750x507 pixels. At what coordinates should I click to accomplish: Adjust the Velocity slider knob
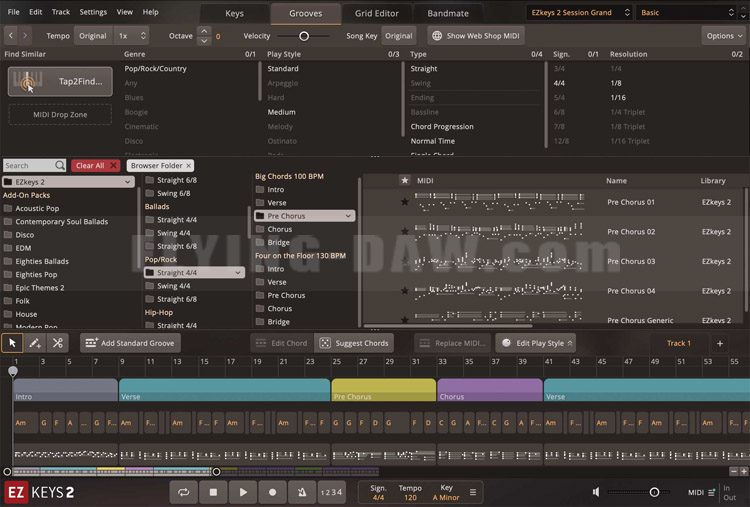(304, 36)
